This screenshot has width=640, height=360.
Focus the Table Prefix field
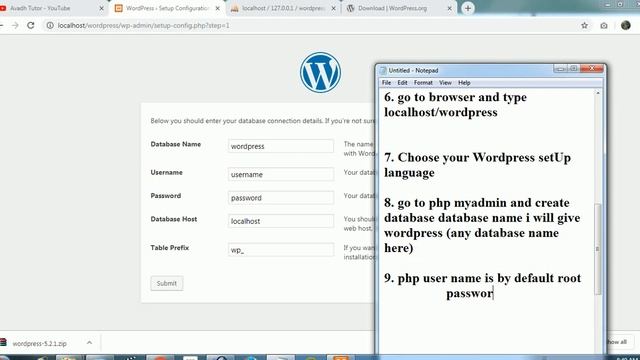click(x=281, y=250)
